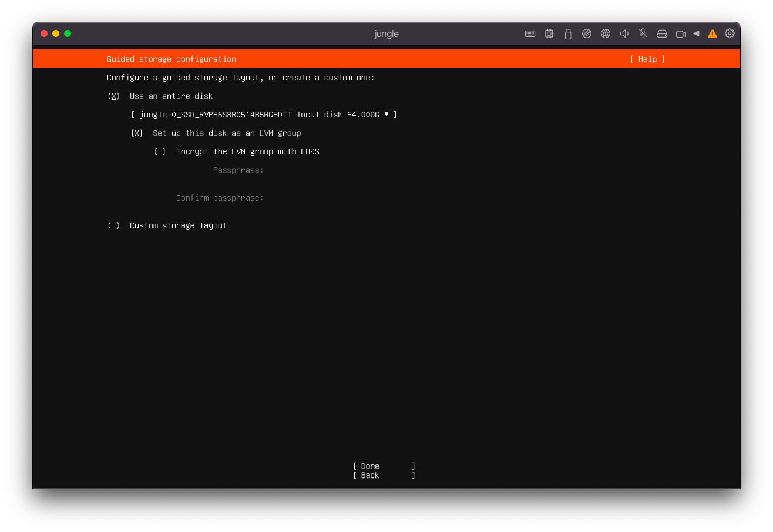Click the camera icon in the title bar
Image resolution: width=773 pixels, height=532 pixels.
point(681,34)
